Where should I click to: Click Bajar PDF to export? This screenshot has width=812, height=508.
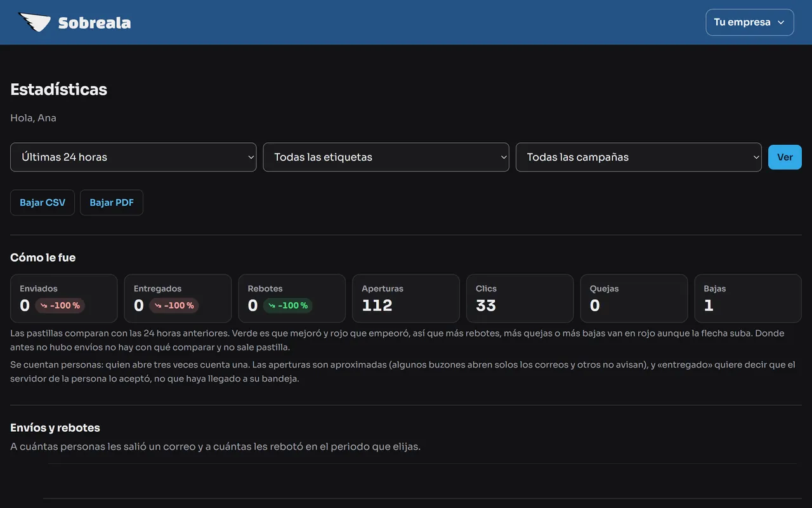click(x=112, y=203)
